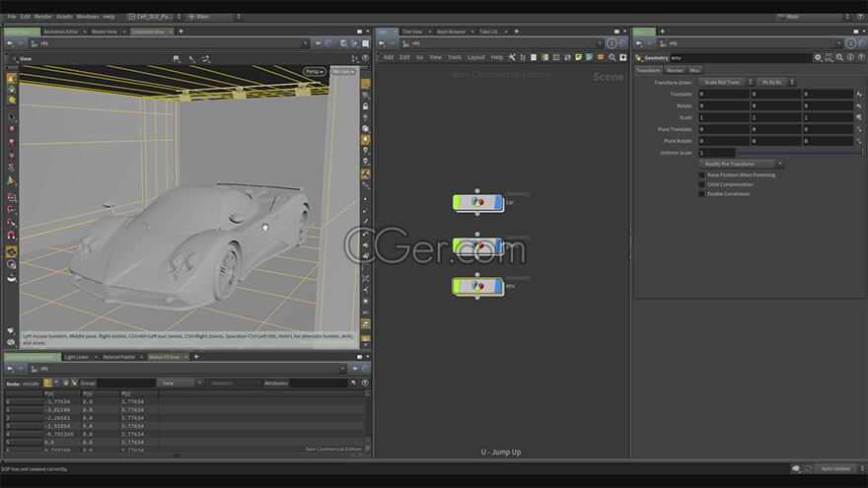Viewport: 868px width, 488px height.
Task: Open the network editor Tools menu
Action: click(455, 57)
